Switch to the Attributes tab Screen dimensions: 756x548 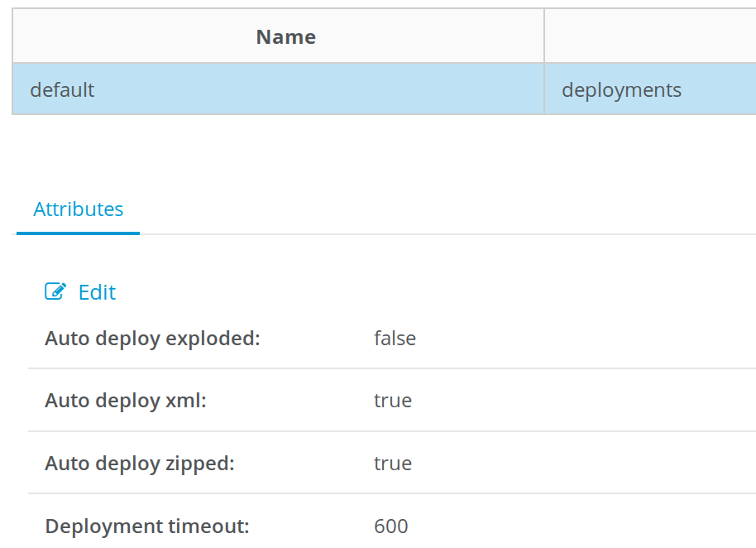pos(79,209)
